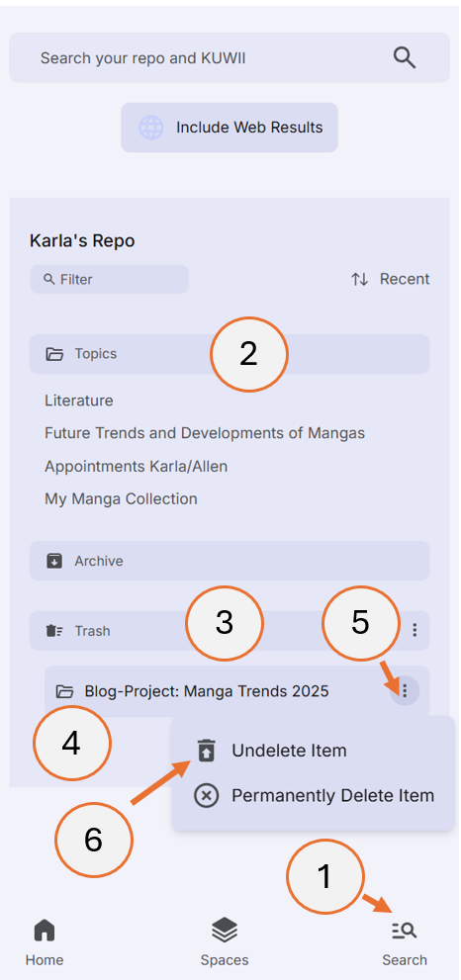Click the Karla's Repo heading
The image size is (461, 980).
tap(82, 240)
